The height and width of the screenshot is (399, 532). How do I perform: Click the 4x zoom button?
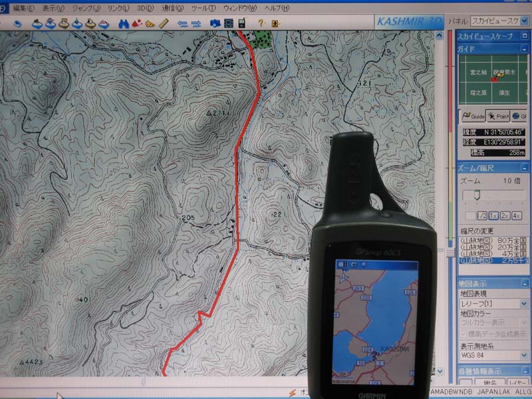click(517, 215)
